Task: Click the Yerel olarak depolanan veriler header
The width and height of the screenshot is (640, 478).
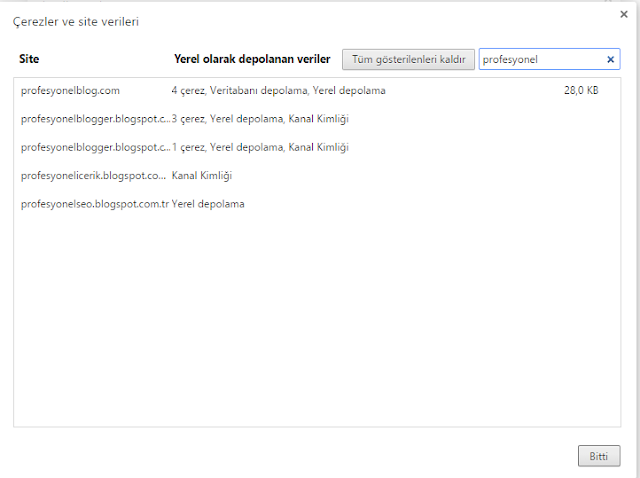Action: click(x=252, y=59)
